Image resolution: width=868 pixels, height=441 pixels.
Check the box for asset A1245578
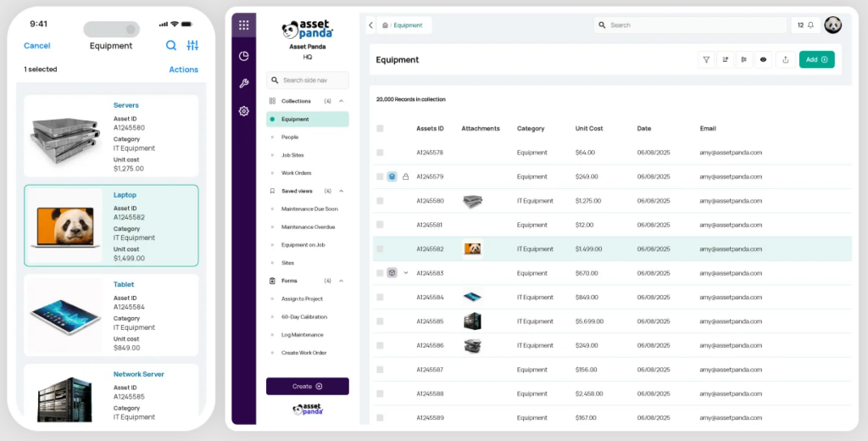pyautogui.click(x=380, y=153)
